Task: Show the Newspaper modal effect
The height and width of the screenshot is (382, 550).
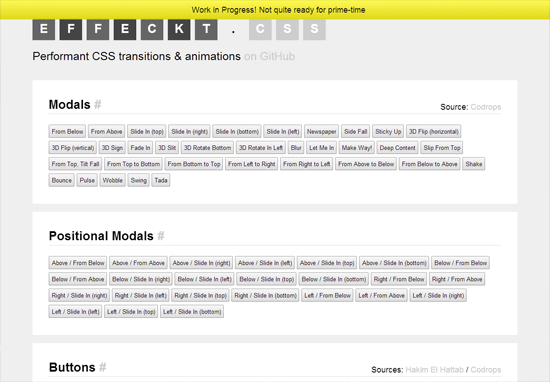Action: (x=321, y=132)
